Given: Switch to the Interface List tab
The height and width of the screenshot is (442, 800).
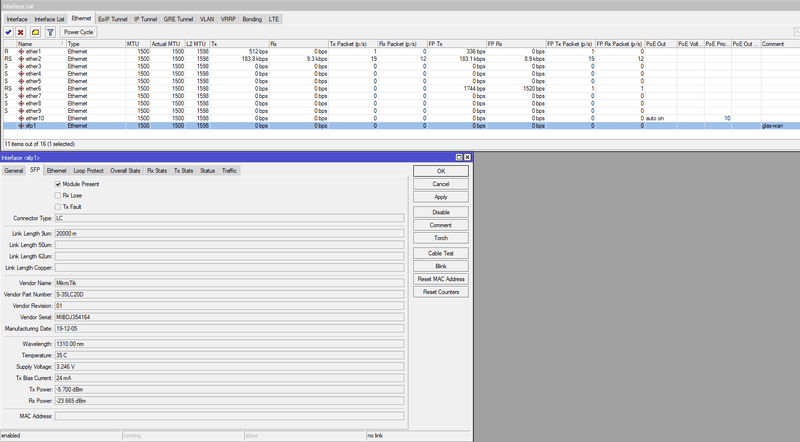Looking at the screenshot, I should click(x=49, y=19).
